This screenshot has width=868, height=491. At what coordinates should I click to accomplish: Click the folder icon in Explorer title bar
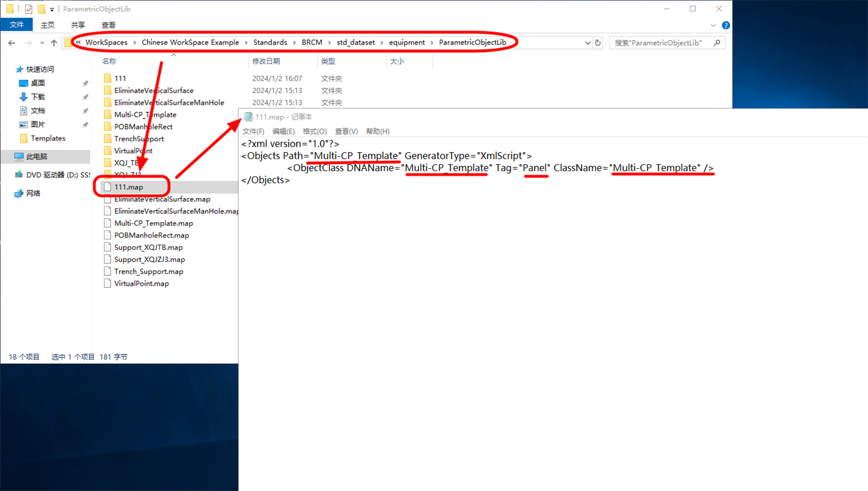coord(10,9)
